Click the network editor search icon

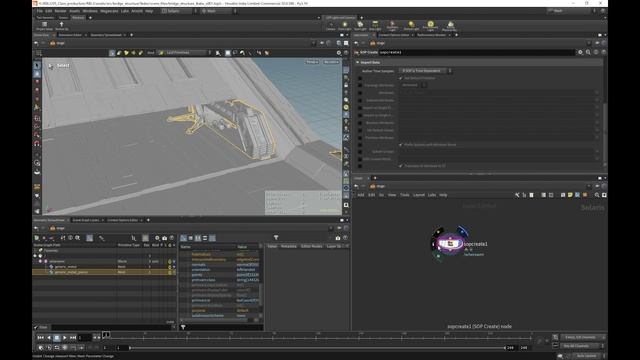pos(597,195)
